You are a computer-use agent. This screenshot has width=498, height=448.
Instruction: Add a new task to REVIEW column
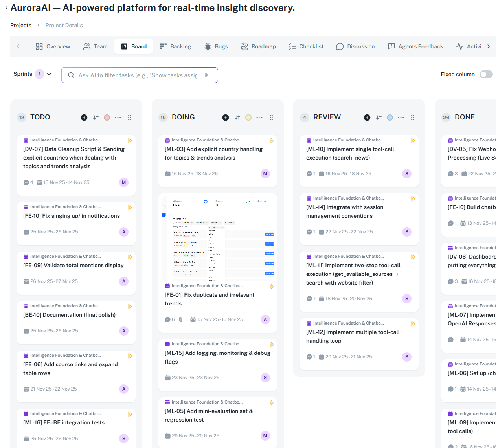(x=367, y=118)
